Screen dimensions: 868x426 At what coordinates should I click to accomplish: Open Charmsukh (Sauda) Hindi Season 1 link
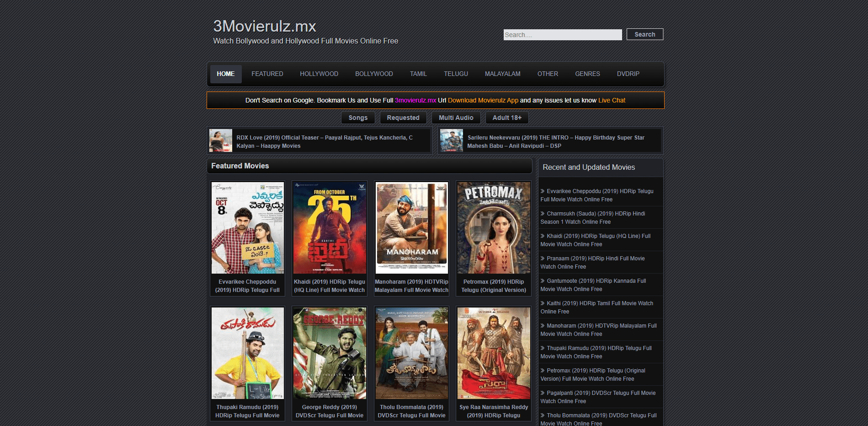click(593, 218)
